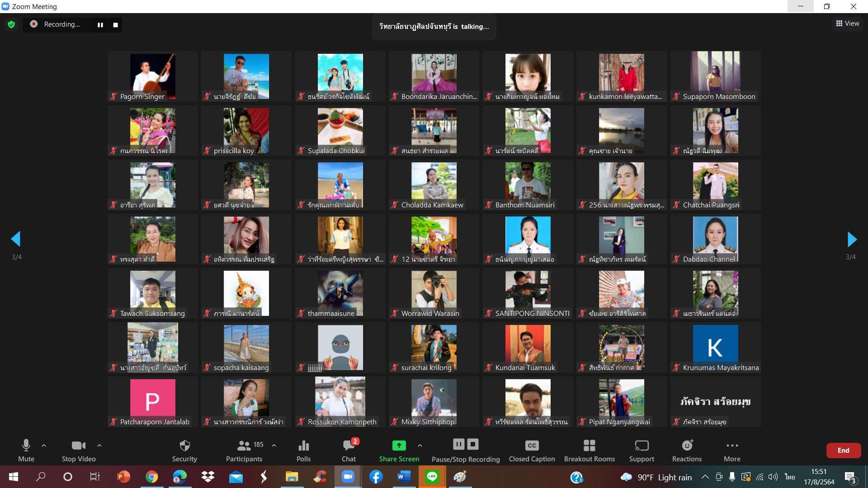The width and height of the screenshot is (868, 488).
Task: Expand audio options arrow beside Mute
Action: [x=44, y=446]
